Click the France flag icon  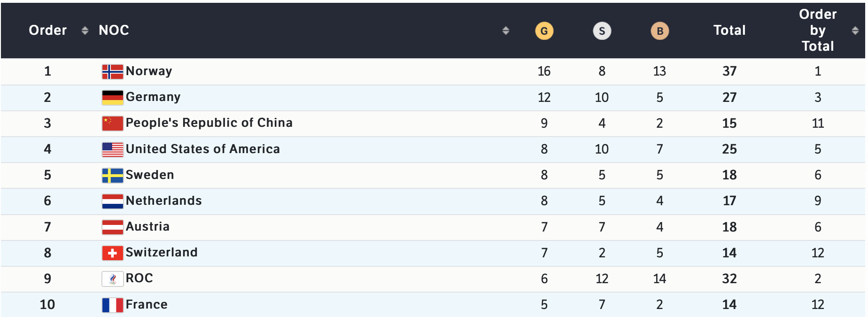click(x=112, y=305)
